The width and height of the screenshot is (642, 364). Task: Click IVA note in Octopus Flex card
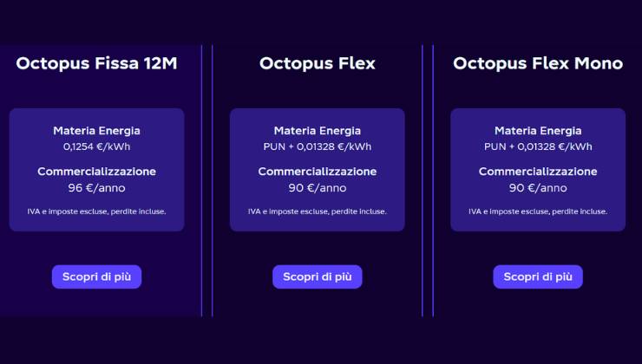coord(318,211)
